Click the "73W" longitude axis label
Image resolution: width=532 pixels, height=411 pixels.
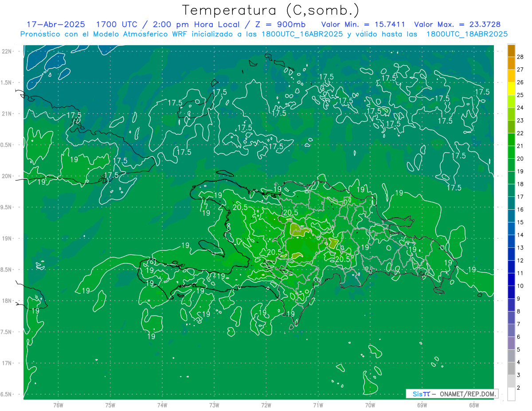214,405
